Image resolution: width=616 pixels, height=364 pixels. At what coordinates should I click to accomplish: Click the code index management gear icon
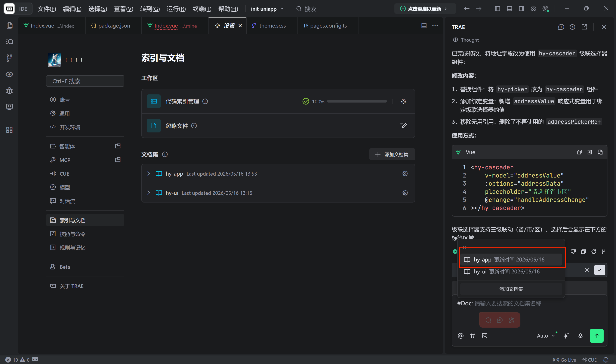[403, 101]
